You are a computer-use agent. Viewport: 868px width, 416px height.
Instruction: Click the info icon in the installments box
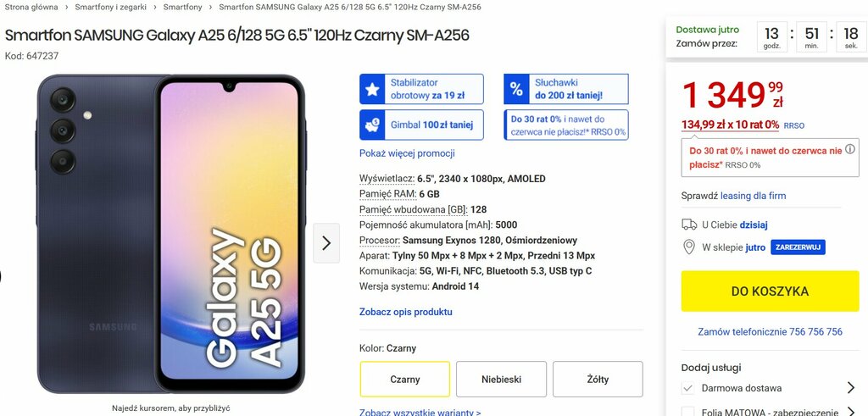point(851,149)
